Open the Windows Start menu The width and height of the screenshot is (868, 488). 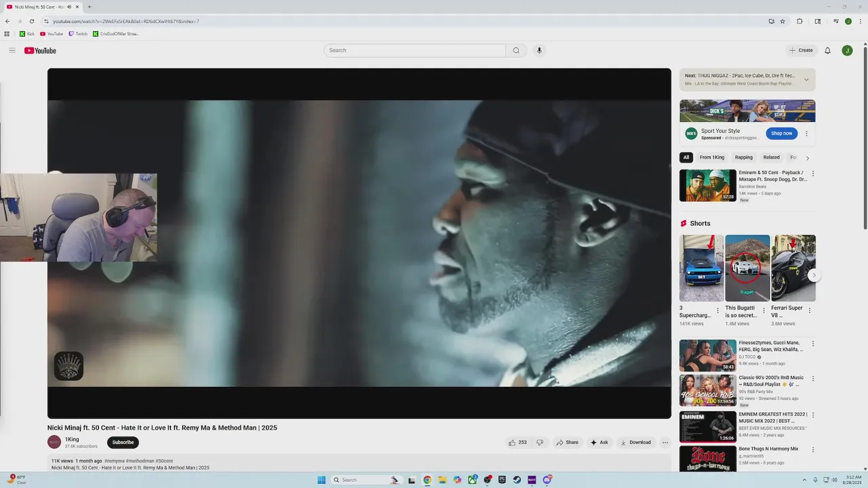tap(321, 480)
